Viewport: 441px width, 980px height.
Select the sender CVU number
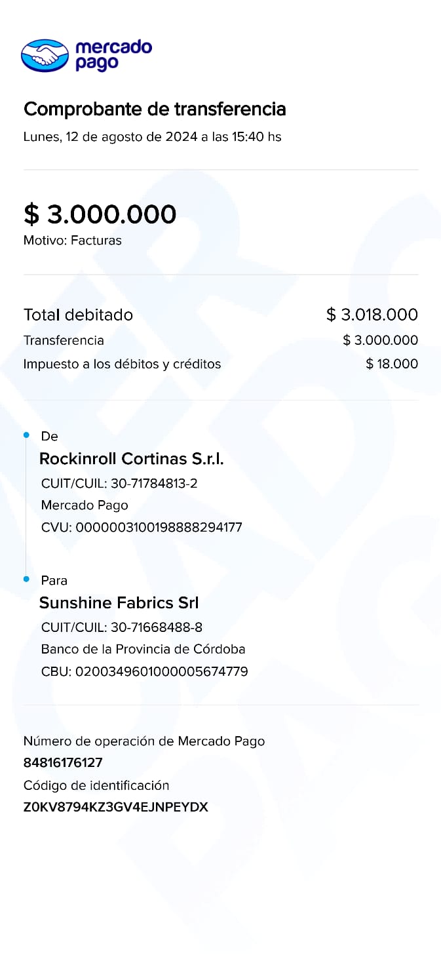159,527
